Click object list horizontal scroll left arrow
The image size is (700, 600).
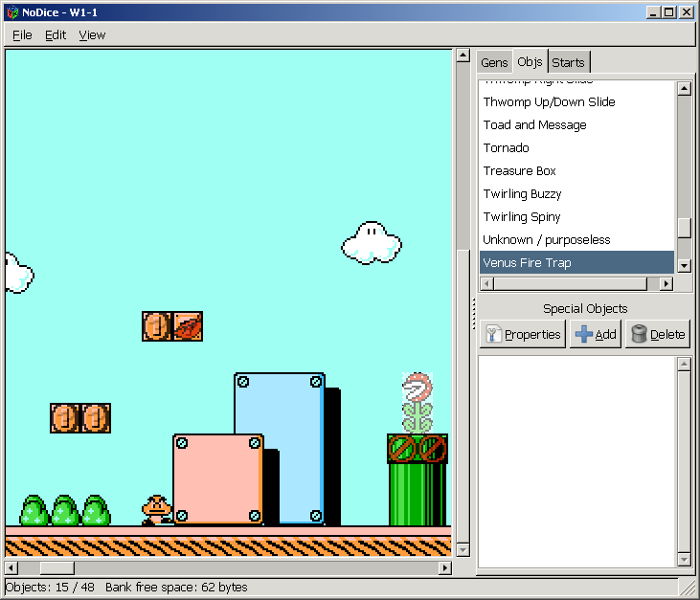click(487, 283)
